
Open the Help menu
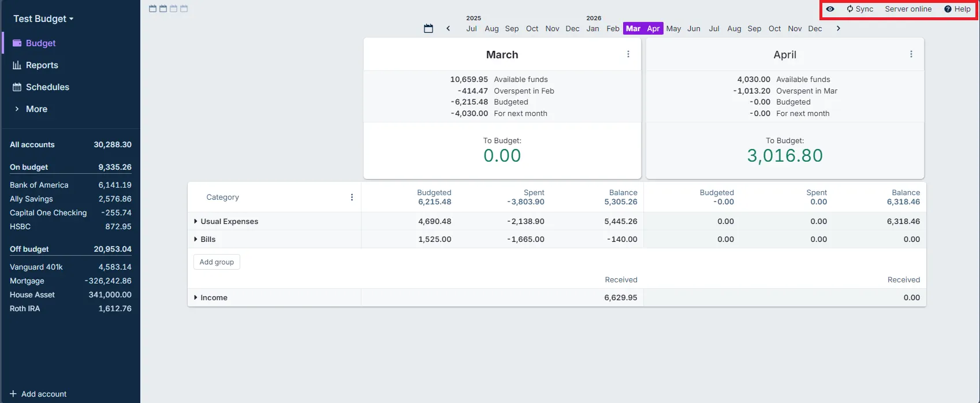(x=957, y=9)
